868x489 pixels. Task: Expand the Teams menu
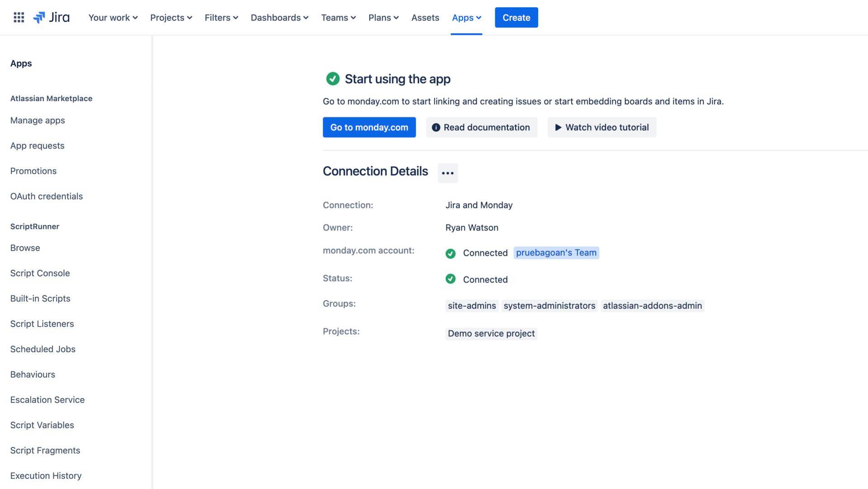click(x=338, y=18)
